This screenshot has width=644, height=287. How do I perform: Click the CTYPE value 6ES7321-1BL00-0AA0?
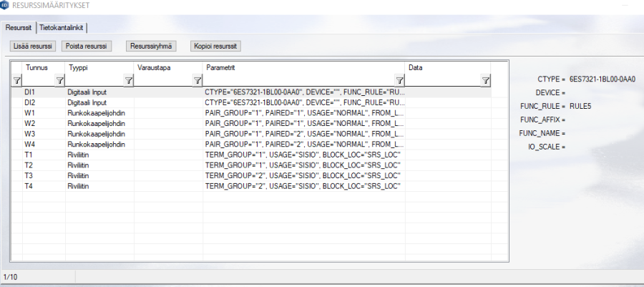coord(602,79)
